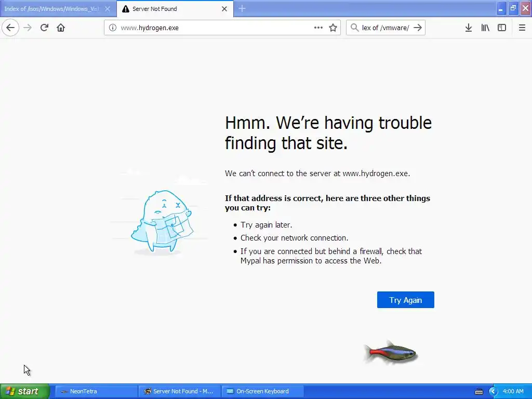This screenshot has width=532, height=399.
Task: Open the hamburger application menu
Action: click(522, 28)
